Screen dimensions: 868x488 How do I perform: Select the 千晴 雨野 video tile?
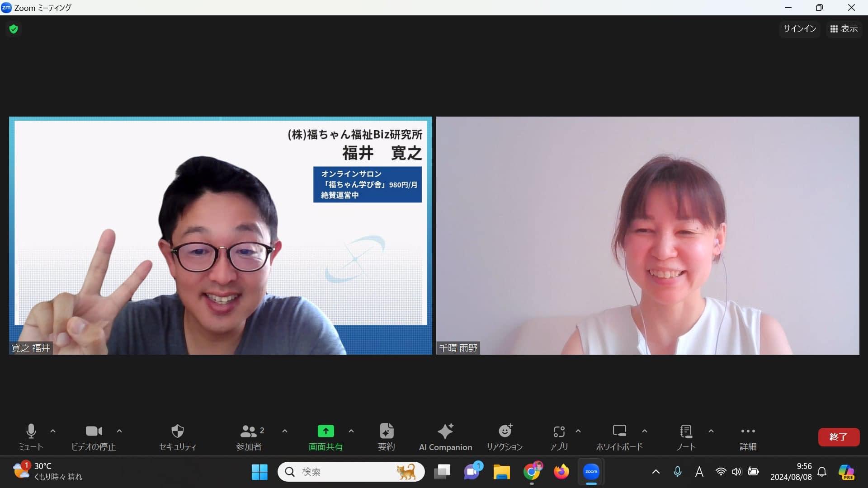(647, 235)
